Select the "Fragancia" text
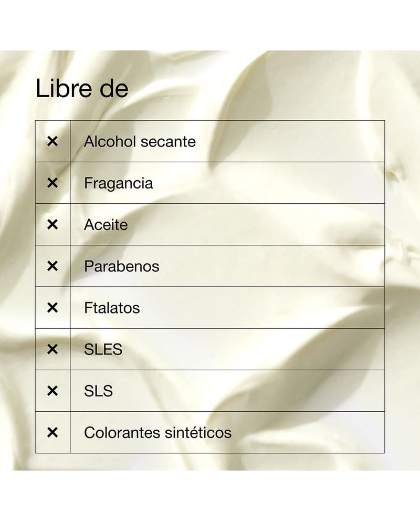The height and width of the screenshot is (521, 420). (x=119, y=183)
